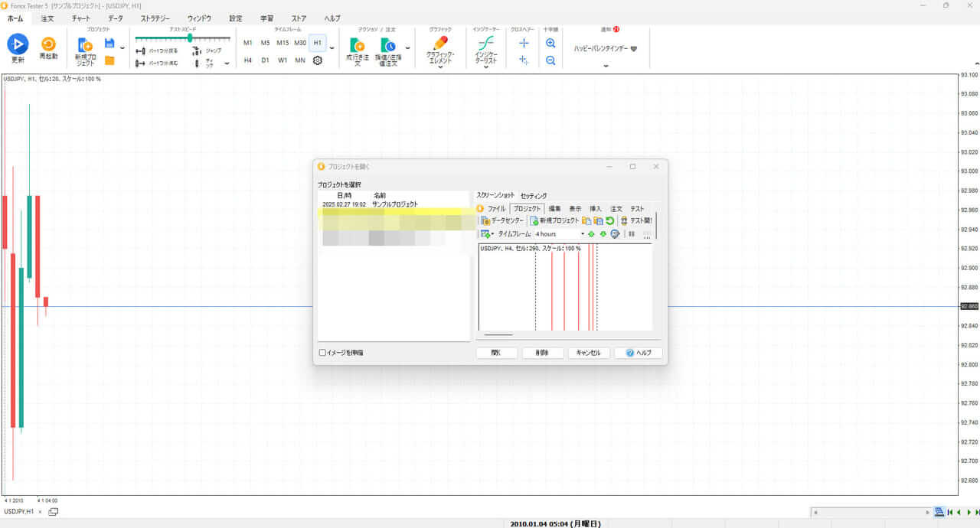Tick the イメージを伸縮 checkbox

(x=322, y=353)
